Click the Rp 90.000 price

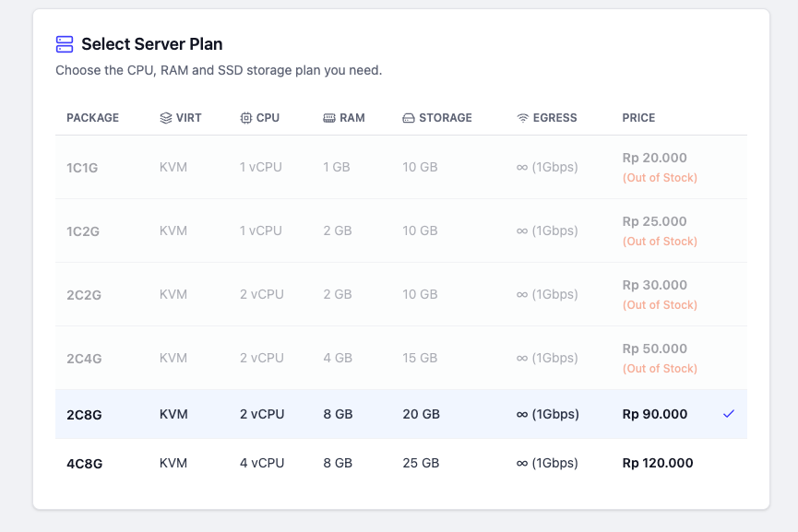pos(654,414)
